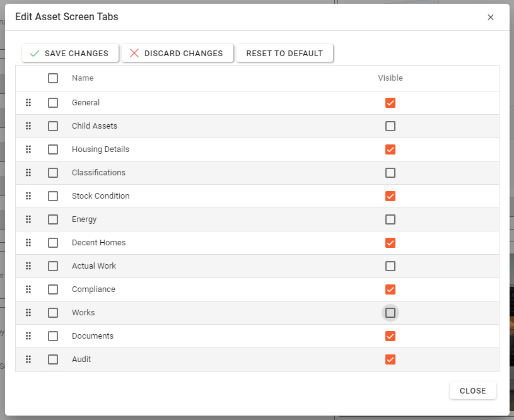Select the Decent Homes row checkbox
The height and width of the screenshot is (420, 514).
(53, 243)
